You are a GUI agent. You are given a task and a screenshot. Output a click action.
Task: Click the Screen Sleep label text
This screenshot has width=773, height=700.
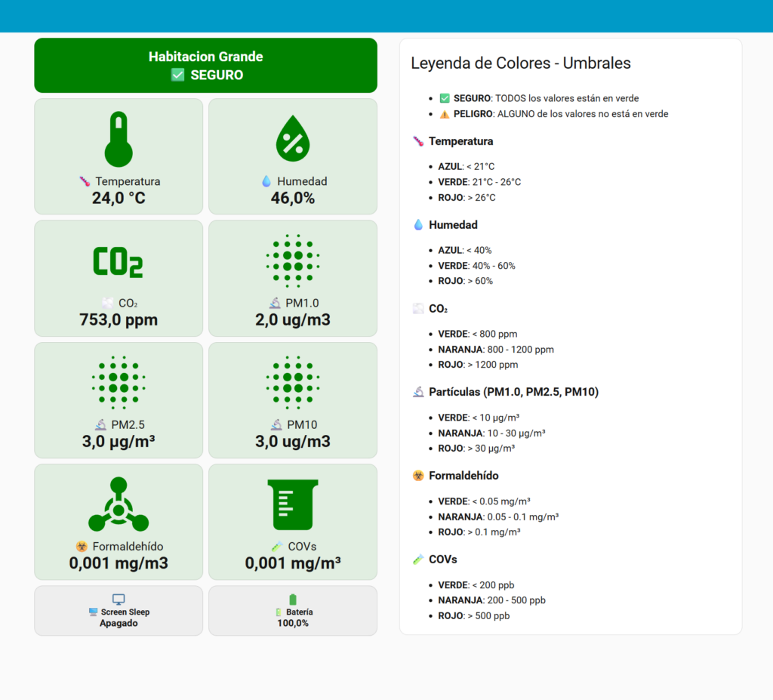[x=125, y=612]
